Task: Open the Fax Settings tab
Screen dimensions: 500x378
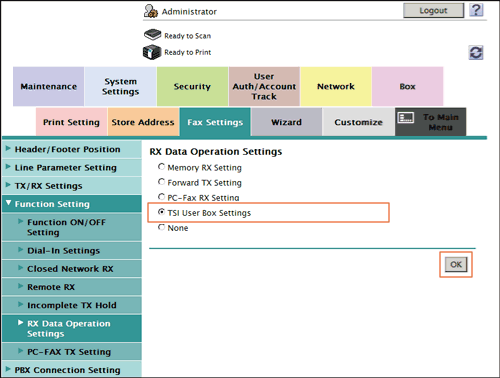Action: [x=215, y=122]
